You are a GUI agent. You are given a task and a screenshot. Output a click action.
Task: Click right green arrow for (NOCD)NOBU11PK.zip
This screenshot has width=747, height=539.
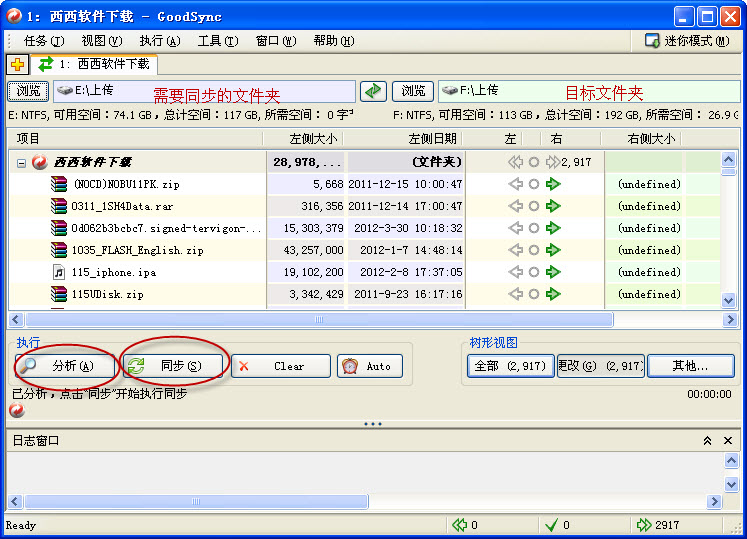coord(553,184)
